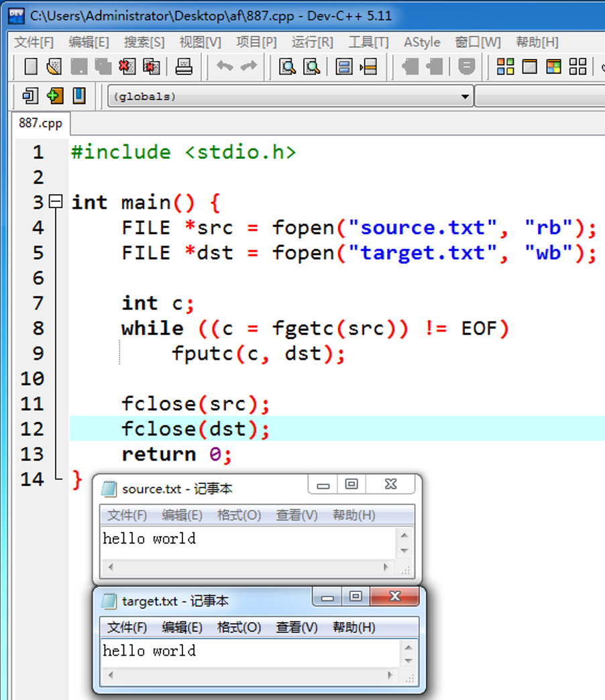Click the "source.txt" string in line 4
The height and width of the screenshot is (700, 605).
click(422, 228)
